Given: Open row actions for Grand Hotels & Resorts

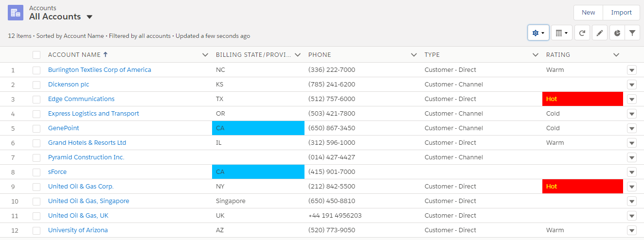Looking at the screenshot, I should tap(632, 143).
